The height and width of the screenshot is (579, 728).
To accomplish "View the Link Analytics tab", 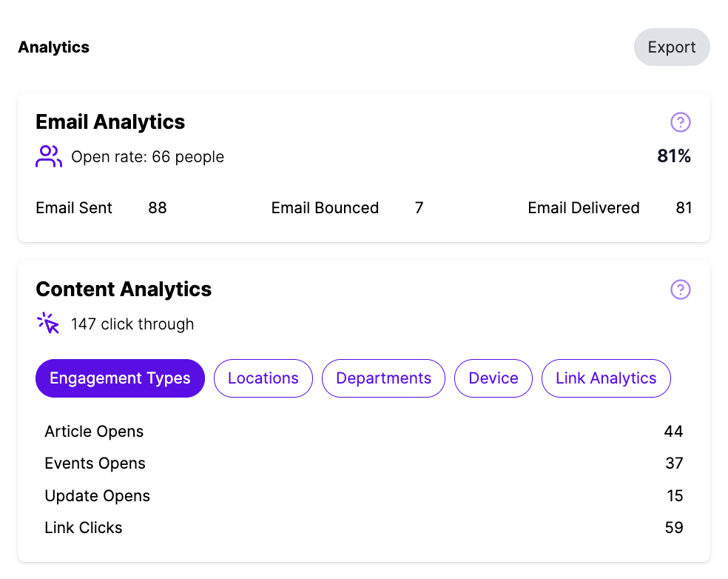I will point(606,378).
